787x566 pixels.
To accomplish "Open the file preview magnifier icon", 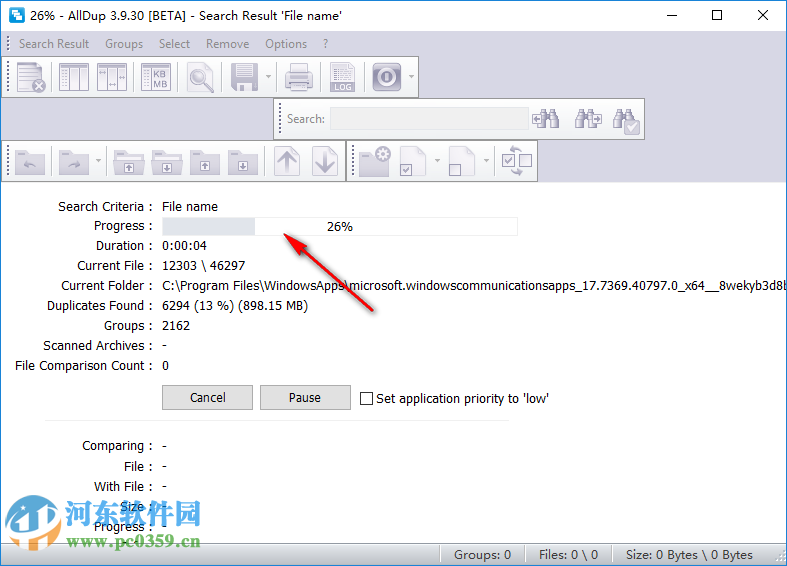I will click(x=200, y=77).
